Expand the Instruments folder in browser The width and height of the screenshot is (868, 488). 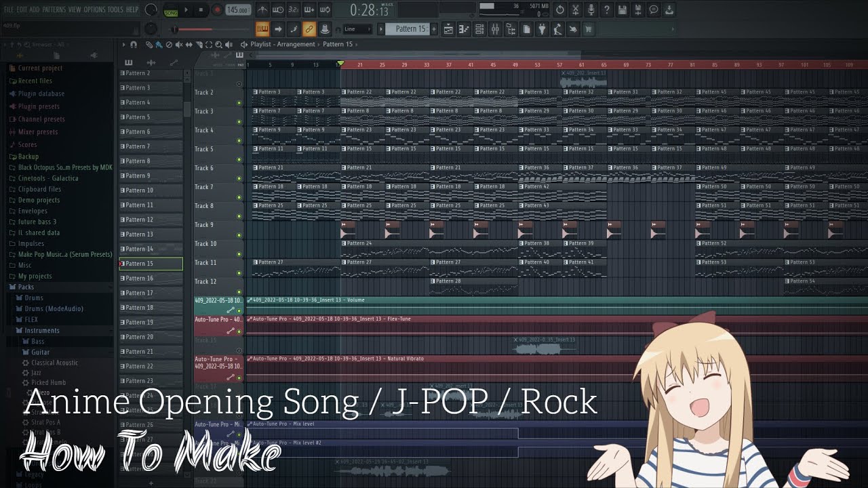point(41,331)
